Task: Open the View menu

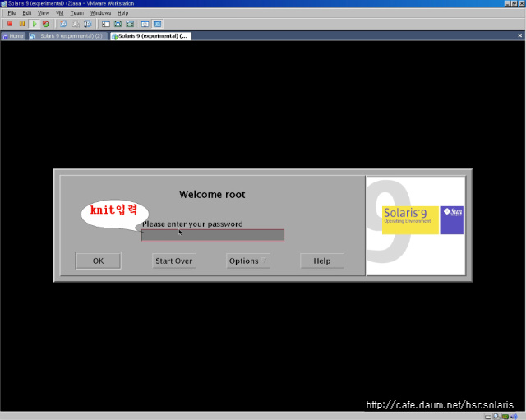Action: click(x=44, y=13)
